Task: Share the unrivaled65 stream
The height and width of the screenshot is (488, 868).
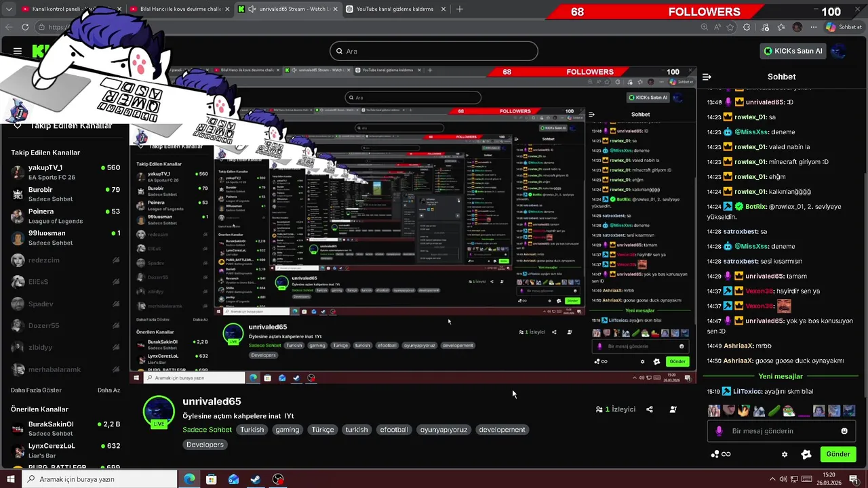Action: 650,409
